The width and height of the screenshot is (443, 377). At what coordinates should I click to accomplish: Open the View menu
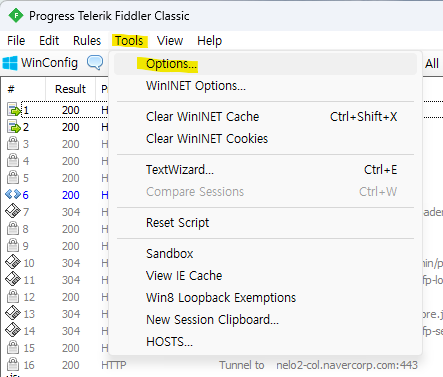click(170, 41)
